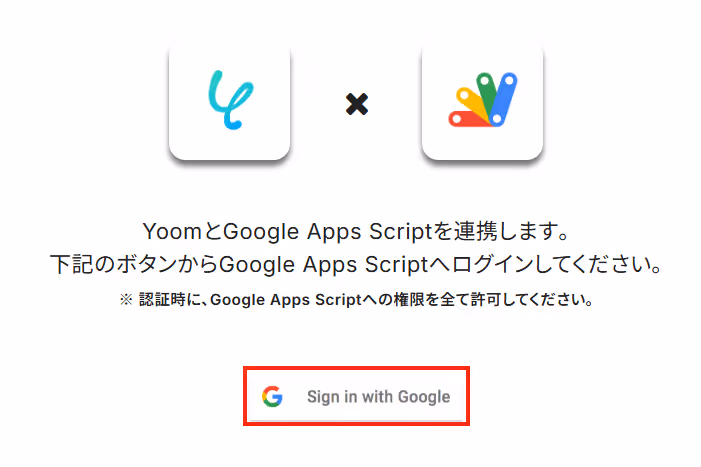Screen dimensions: 701x467
Task: Click the white card behind Apps Script logo
Action: coord(482,101)
